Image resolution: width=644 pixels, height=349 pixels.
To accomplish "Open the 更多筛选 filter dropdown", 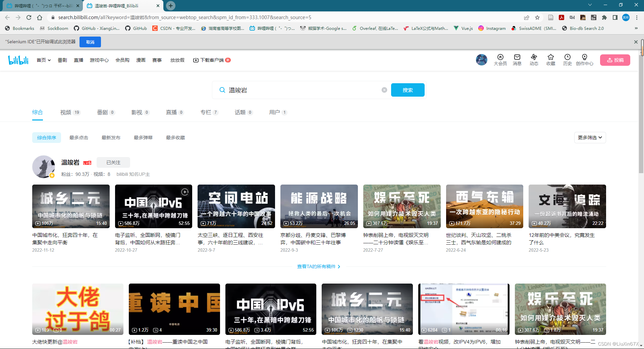I will point(589,137).
